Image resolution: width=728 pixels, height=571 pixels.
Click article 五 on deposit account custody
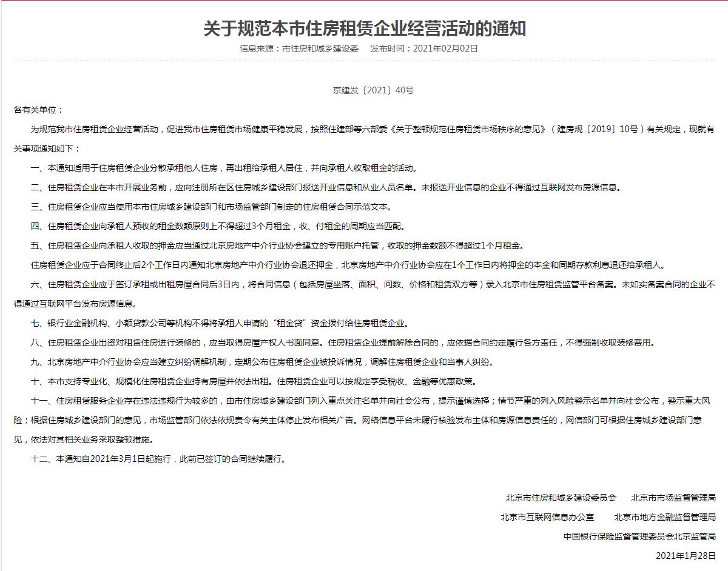point(277,245)
